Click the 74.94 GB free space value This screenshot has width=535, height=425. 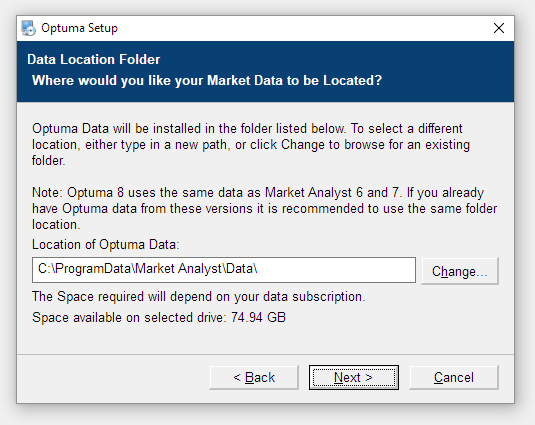[x=258, y=318]
